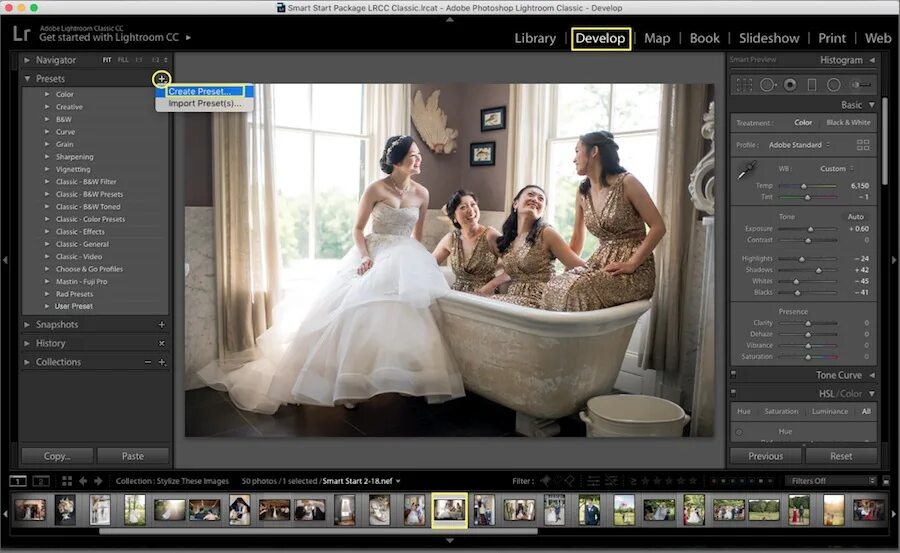Switch to the Library module
The height and width of the screenshot is (553, 900).
click(535, 38)
